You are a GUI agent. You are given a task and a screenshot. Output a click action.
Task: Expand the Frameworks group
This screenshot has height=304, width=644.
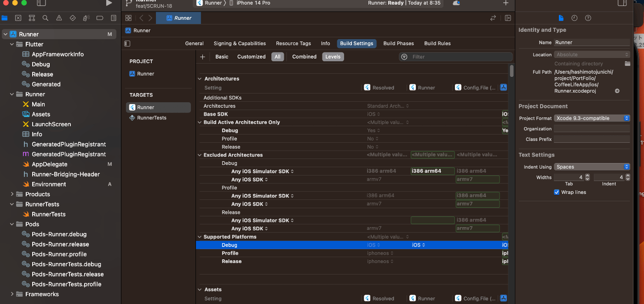(12, 294)
